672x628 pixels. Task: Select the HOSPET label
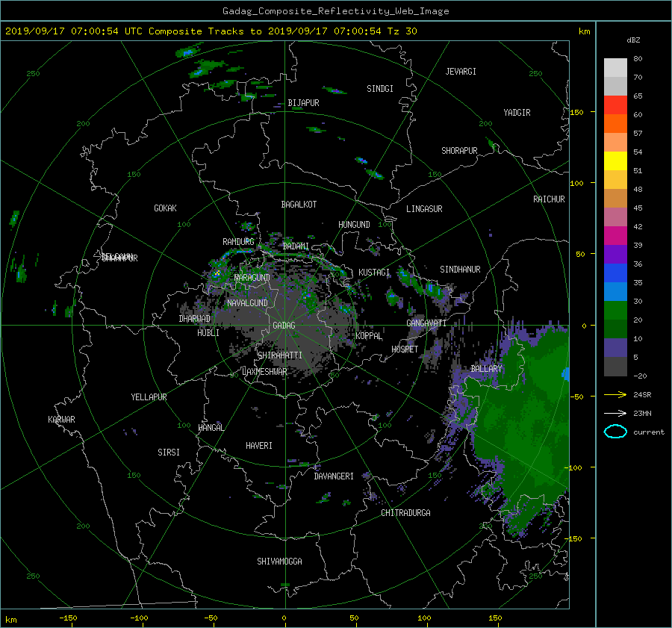tap(405, 349)
